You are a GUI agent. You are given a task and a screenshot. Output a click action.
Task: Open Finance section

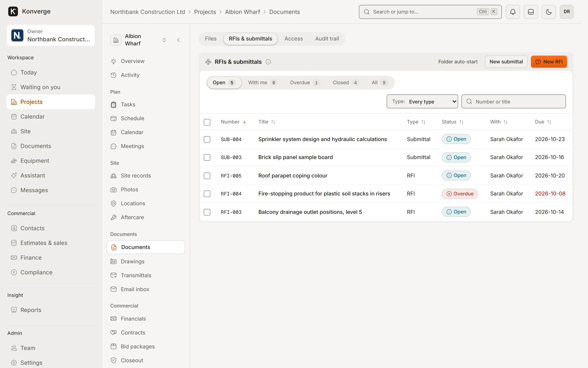[x=51, y=258]
